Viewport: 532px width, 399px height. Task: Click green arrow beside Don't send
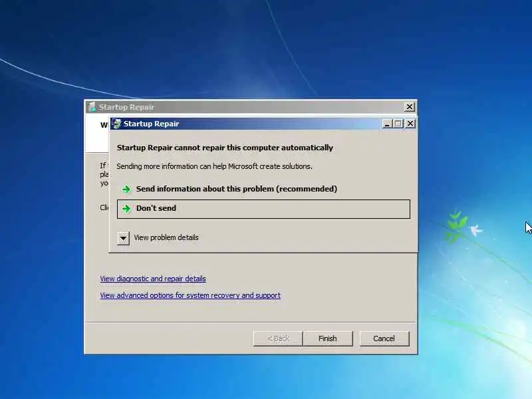[x=126, y=208]
